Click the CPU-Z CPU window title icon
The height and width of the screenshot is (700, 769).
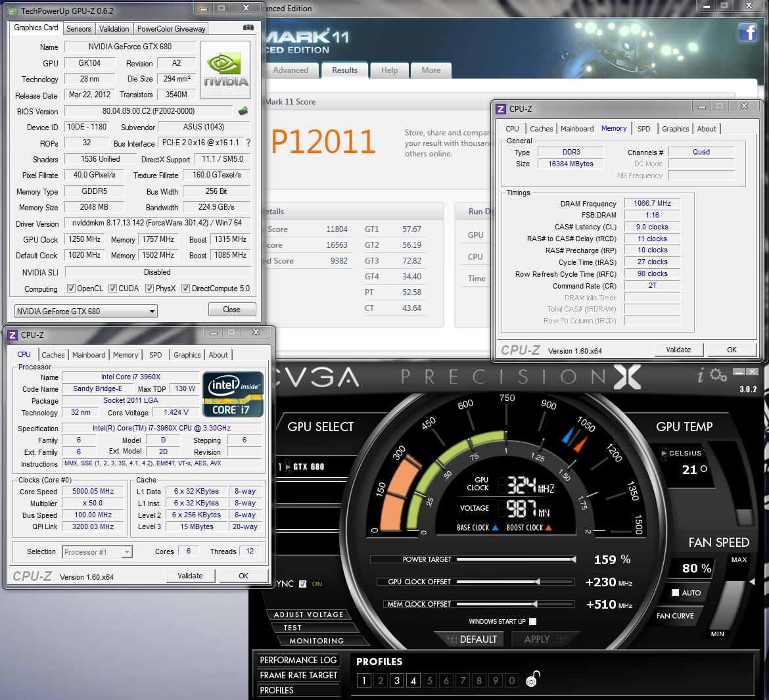(x=12, y=335)
